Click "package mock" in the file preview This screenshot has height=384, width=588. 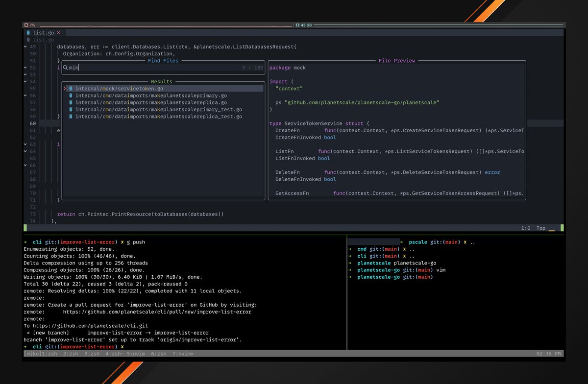point(288,68)
